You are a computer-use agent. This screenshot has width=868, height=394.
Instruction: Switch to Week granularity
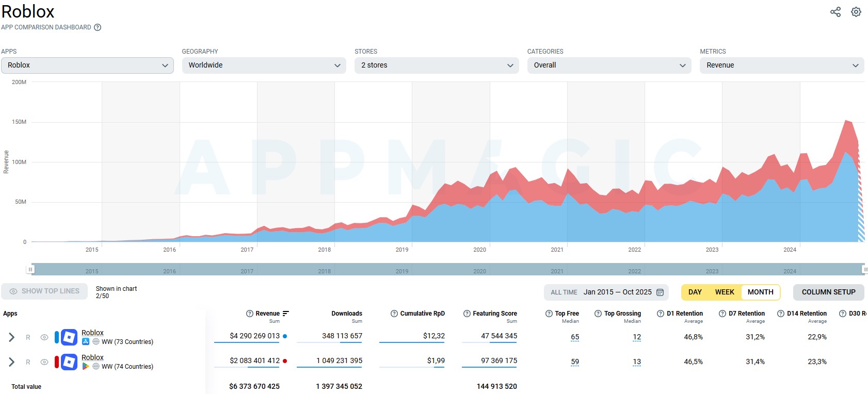coord(724,292)
